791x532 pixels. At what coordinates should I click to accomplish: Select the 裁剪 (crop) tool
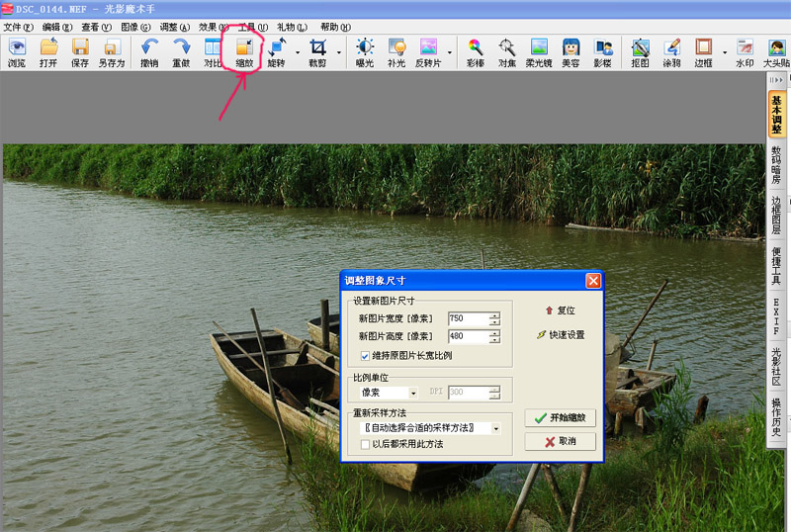pyautogui.click(x=317, y=51)
